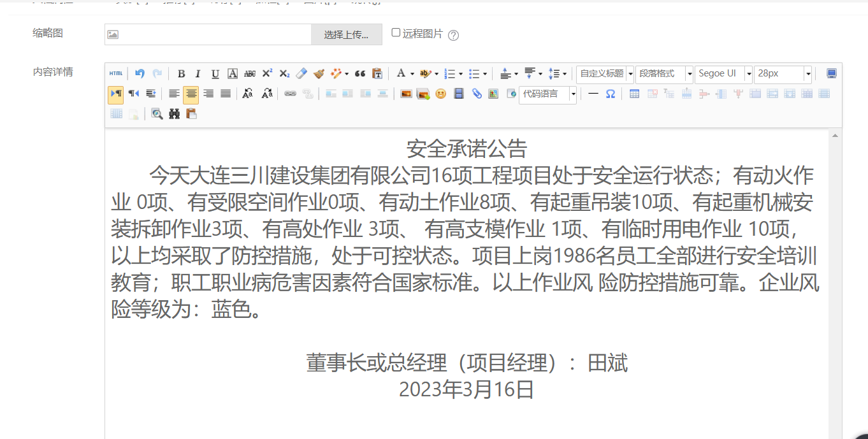The height and width of the screenshot is (439, 868).
Task: Open the 自定义标题 dropdown
Action: (605, 74)
